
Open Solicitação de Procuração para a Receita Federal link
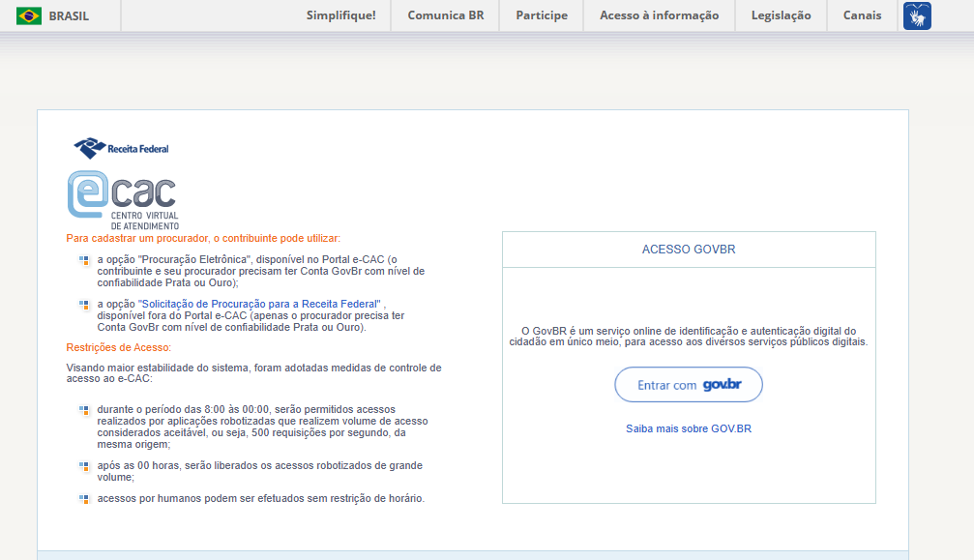[x=259, y=304]
